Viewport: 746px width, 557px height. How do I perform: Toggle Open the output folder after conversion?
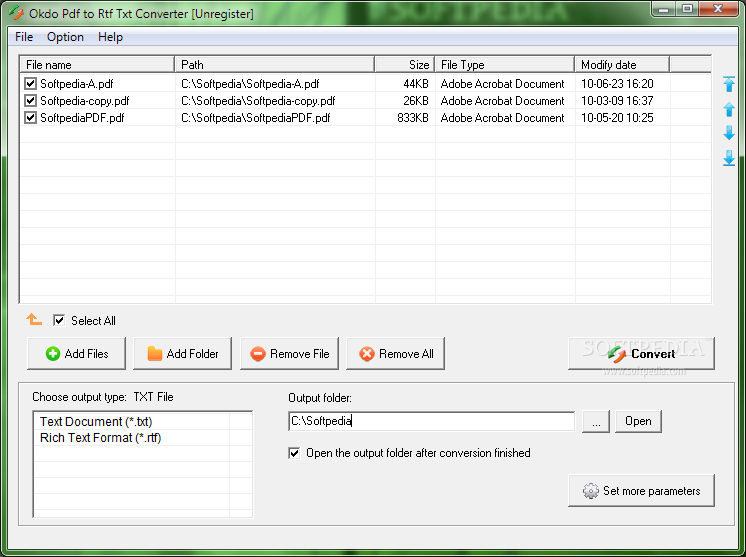pyautogui.click(x=294, y=453)
